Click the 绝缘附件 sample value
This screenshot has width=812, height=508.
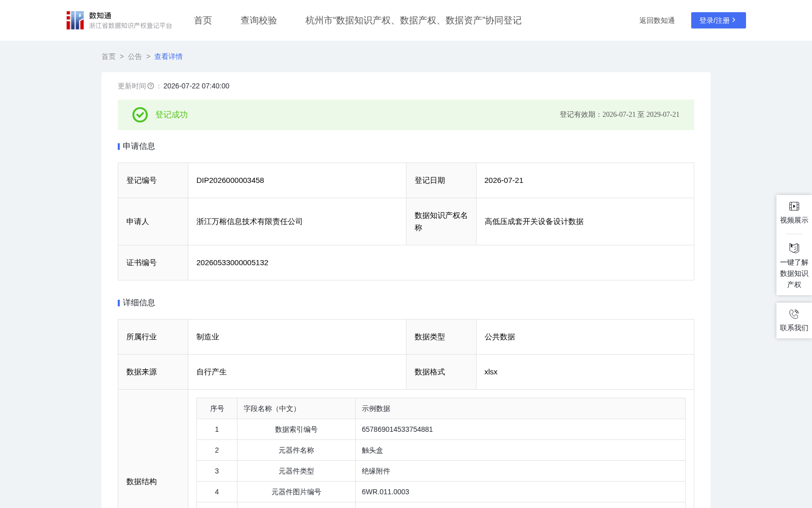(x=376, y=471)
